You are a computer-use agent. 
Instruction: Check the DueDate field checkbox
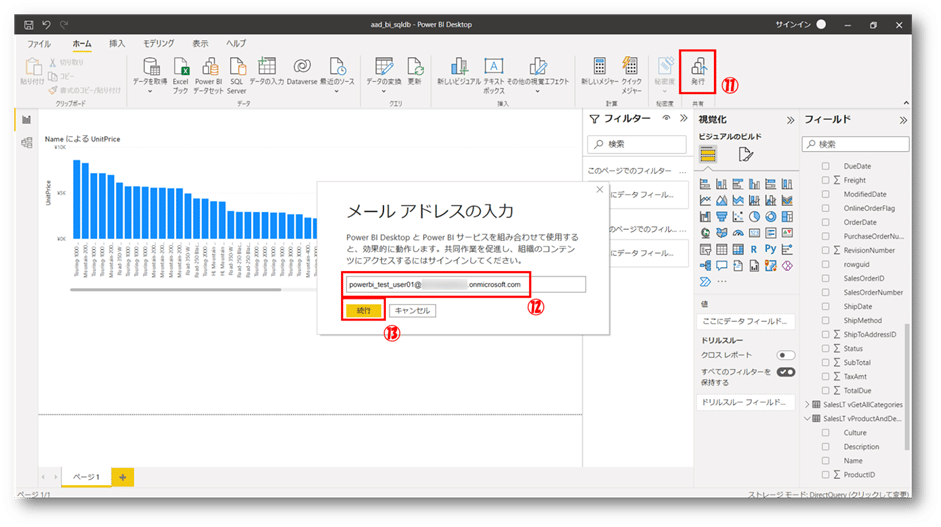[x=826, y=166]
